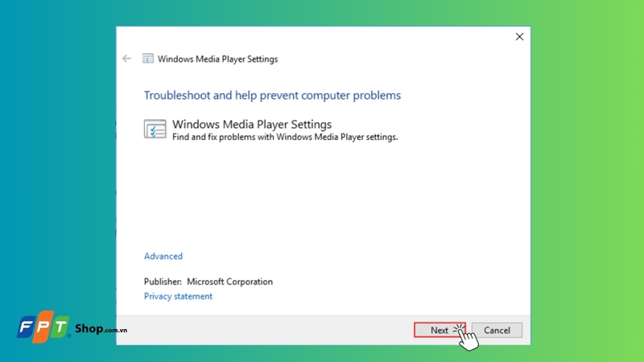
Task: Open the Privacy statement link
Action: pyautogui.click(x=178, y=296)
